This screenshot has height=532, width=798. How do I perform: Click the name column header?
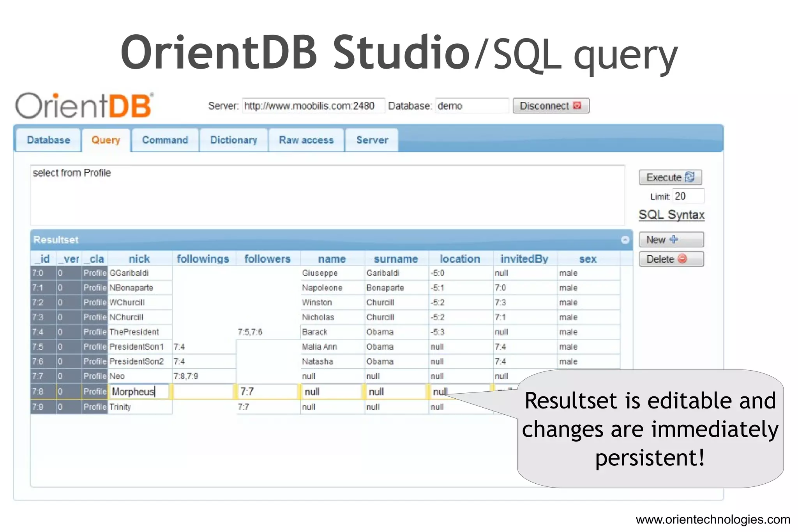(332, 259)
